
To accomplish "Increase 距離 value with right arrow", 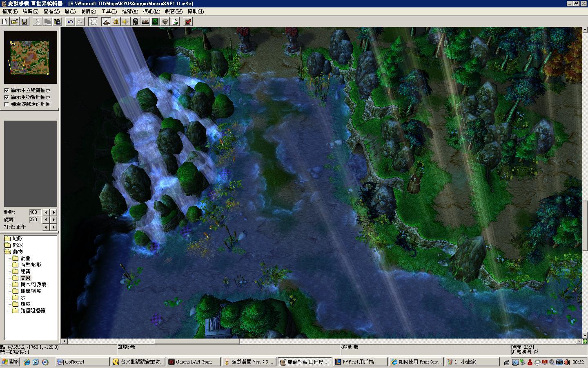I will 53,212.
